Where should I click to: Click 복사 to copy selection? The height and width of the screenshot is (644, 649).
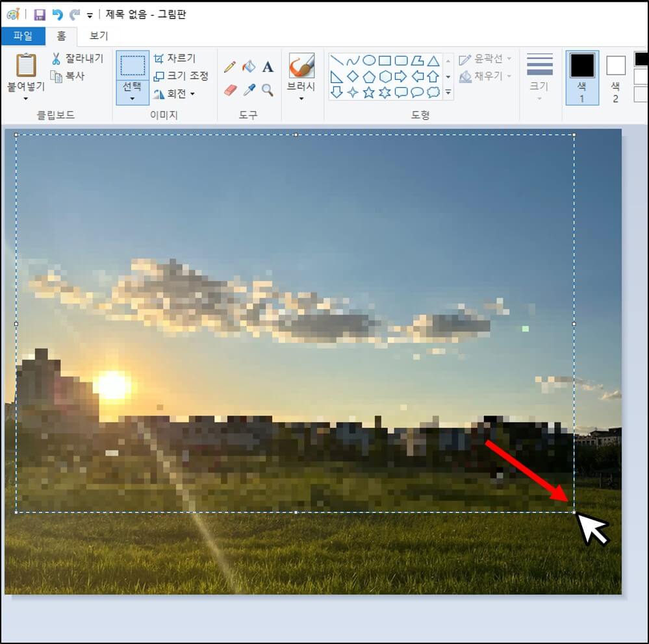68,76
